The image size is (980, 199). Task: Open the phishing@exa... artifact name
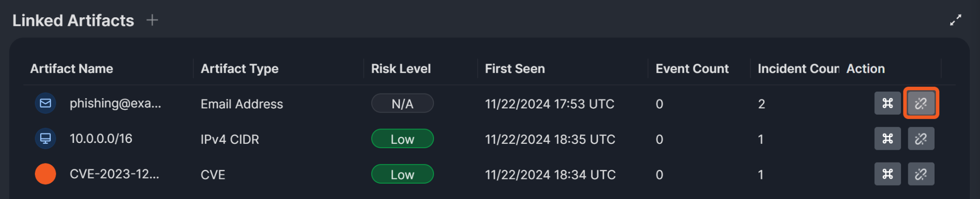click(115, 103)
